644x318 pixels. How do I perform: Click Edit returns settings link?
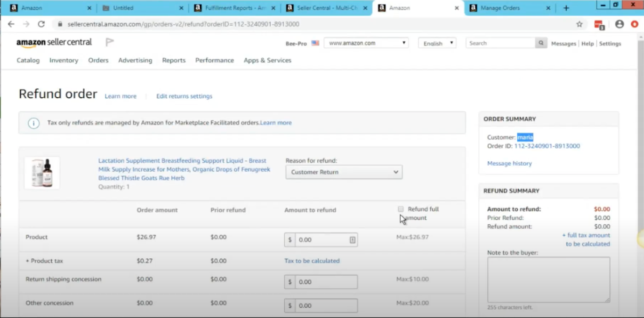point(184,96)
